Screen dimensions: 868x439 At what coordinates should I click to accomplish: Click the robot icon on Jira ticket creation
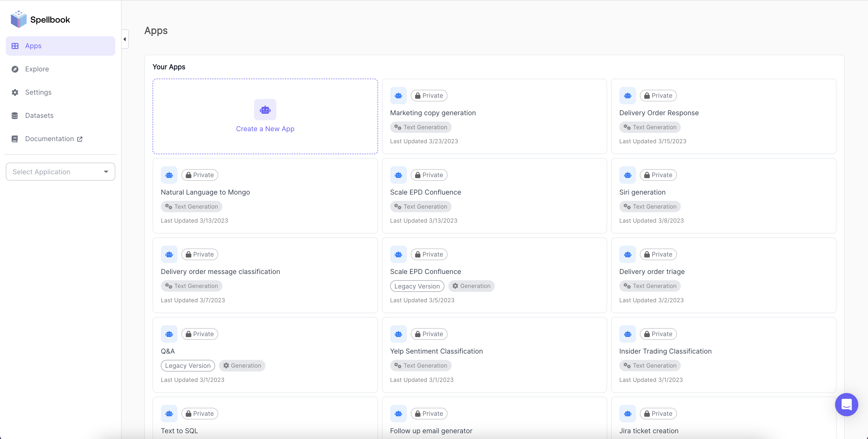click(628, 413)
